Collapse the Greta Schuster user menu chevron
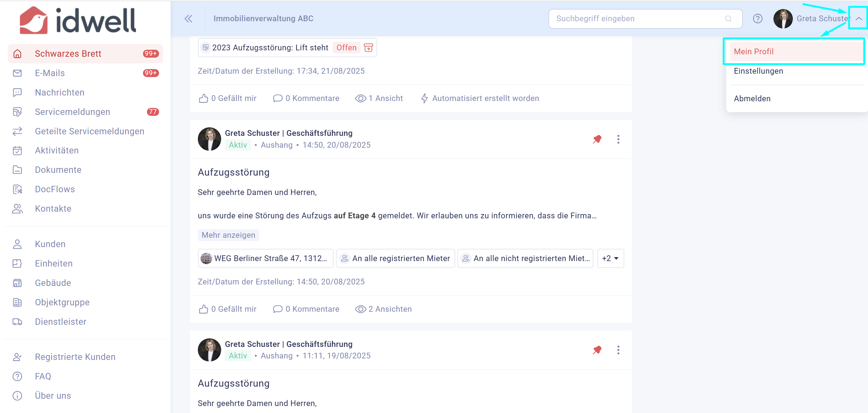The width and height of the screenshot is (868, 413). pyautogui.click(x=859, y=18)
